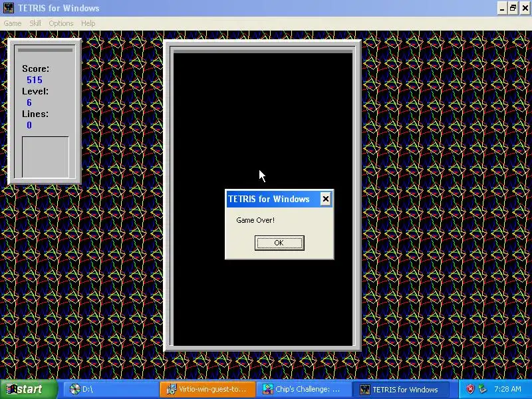Click OK in the Game Over dialog
Viewport: 532px width, 399px height.
point(279,243)
